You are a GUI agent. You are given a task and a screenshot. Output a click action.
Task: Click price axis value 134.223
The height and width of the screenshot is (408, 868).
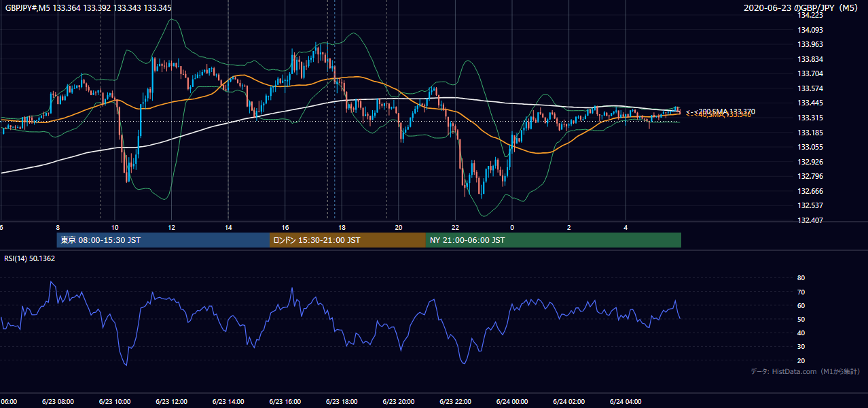(811, 15)
